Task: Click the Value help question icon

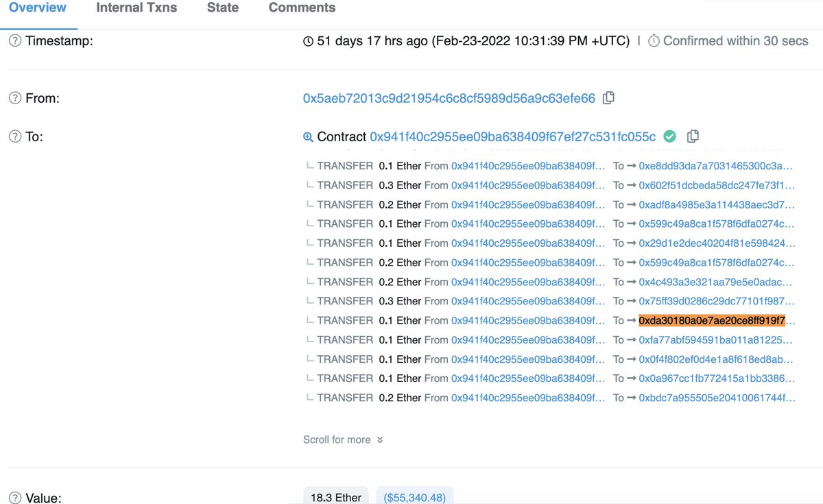Action: coord(15,498)
